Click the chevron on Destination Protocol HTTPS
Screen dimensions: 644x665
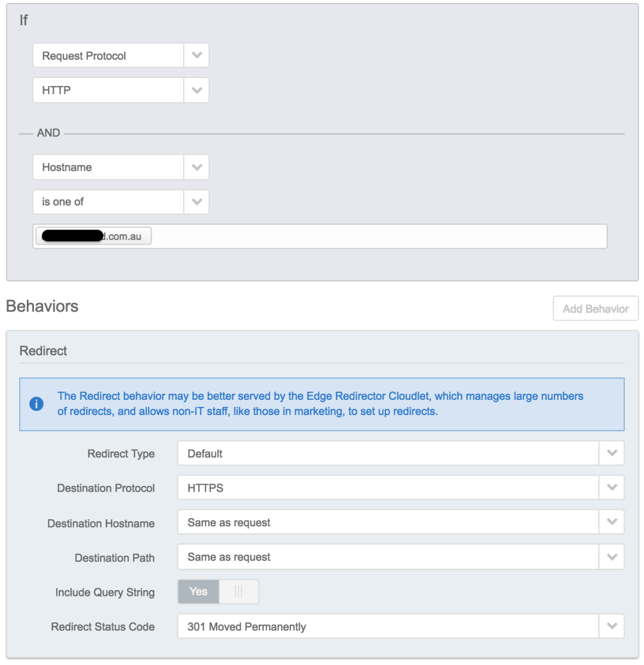tap(612, 488)
